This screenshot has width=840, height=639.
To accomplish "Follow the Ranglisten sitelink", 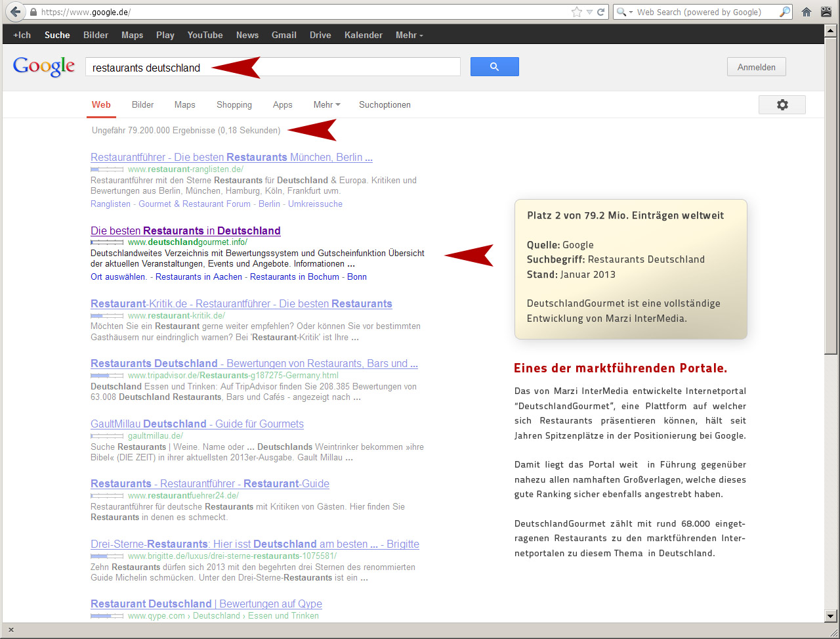I will pyautogui.click(x=110, y=204).
